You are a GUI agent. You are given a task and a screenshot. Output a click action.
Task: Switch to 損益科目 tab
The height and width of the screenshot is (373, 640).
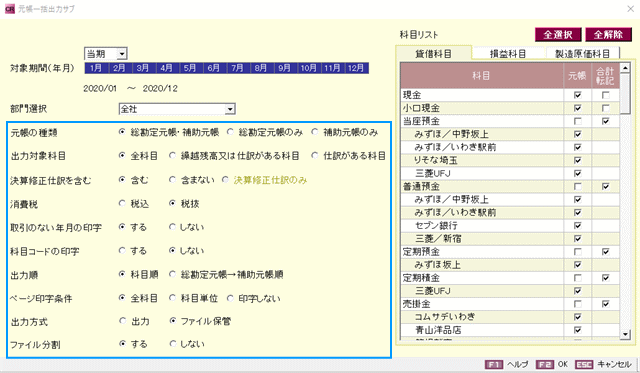tap(508, 53)
